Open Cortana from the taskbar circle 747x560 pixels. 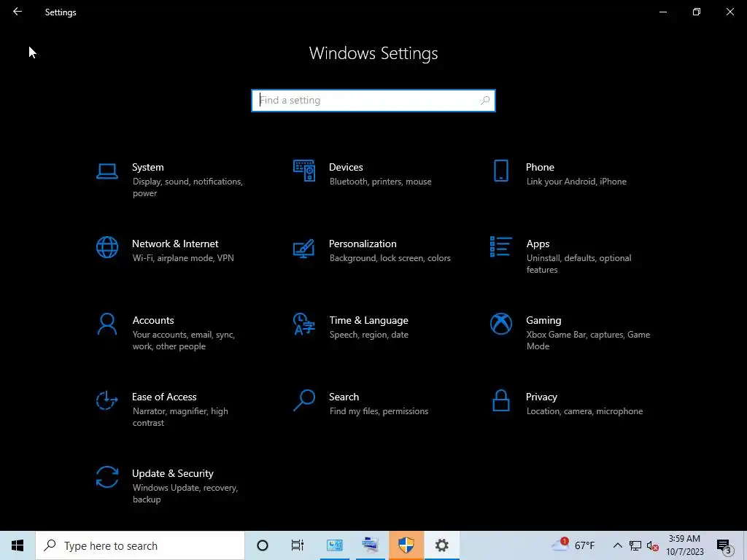[263, 545]
